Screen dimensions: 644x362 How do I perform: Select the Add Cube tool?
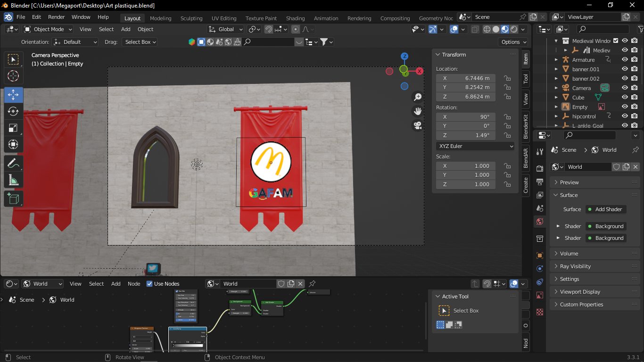(13, 198)
